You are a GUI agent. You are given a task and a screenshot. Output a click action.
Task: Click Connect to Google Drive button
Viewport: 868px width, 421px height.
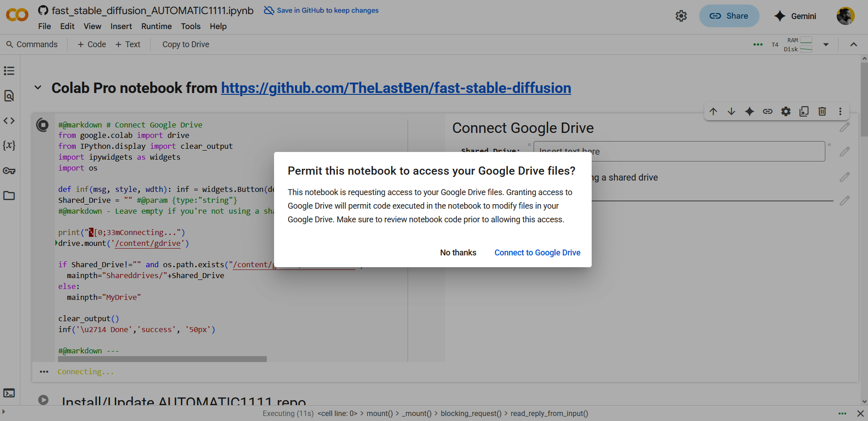coord(537,253)
